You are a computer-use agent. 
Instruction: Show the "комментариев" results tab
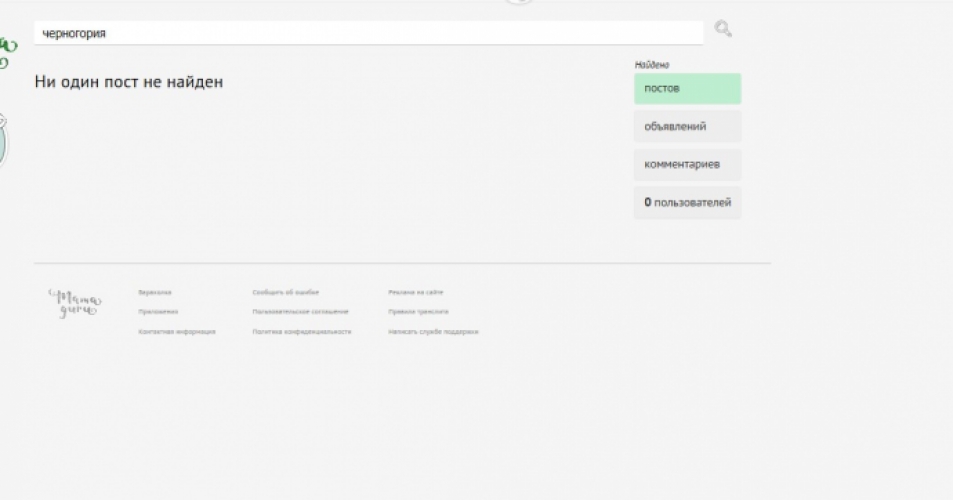[x=687, y=165]
